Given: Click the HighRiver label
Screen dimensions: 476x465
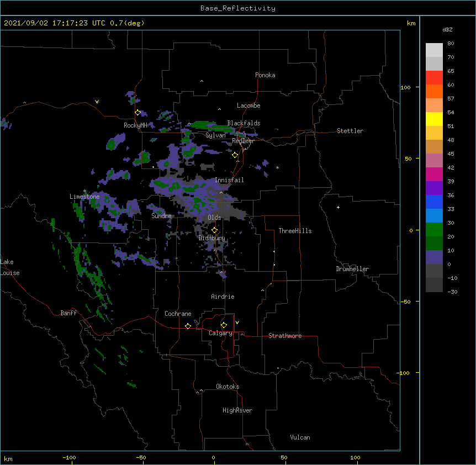Looking at the screenshot, I should tap(237, 410).
